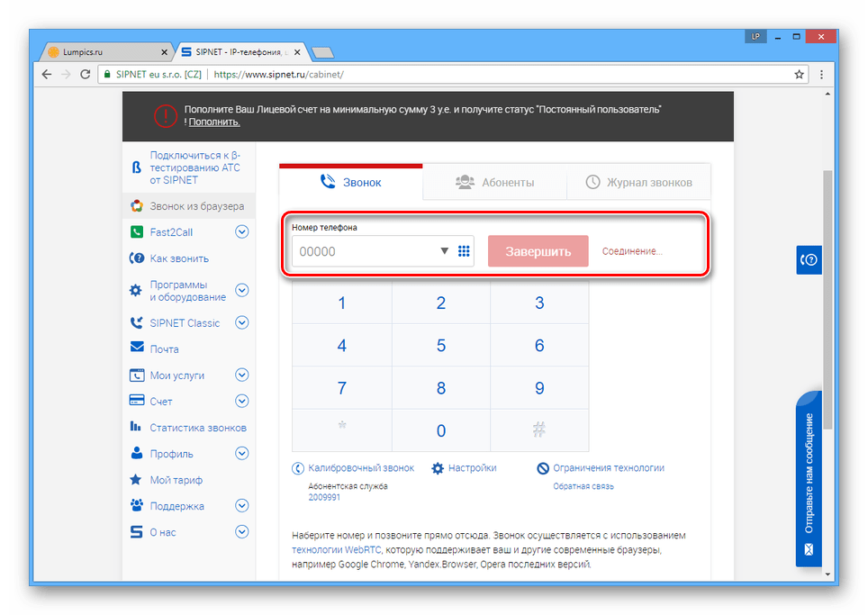Click the Калибровочный звонок link
The width and height of the screenshot is (868, 615).
(361, 467)
